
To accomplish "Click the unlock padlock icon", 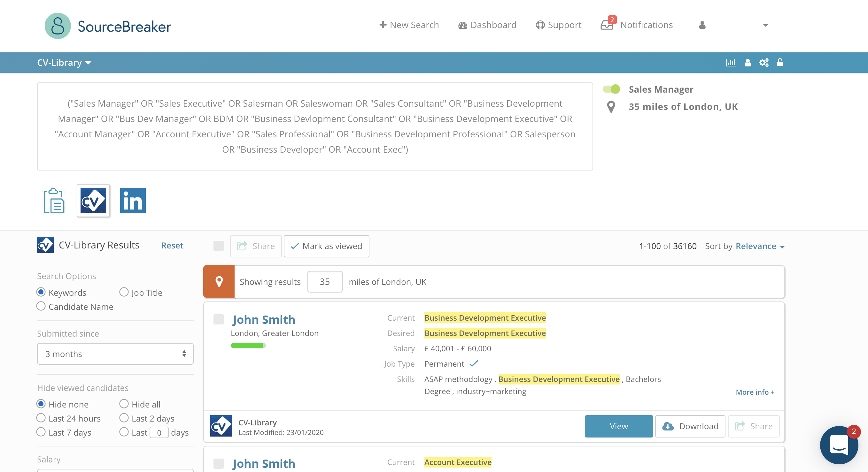I will 780,62.
